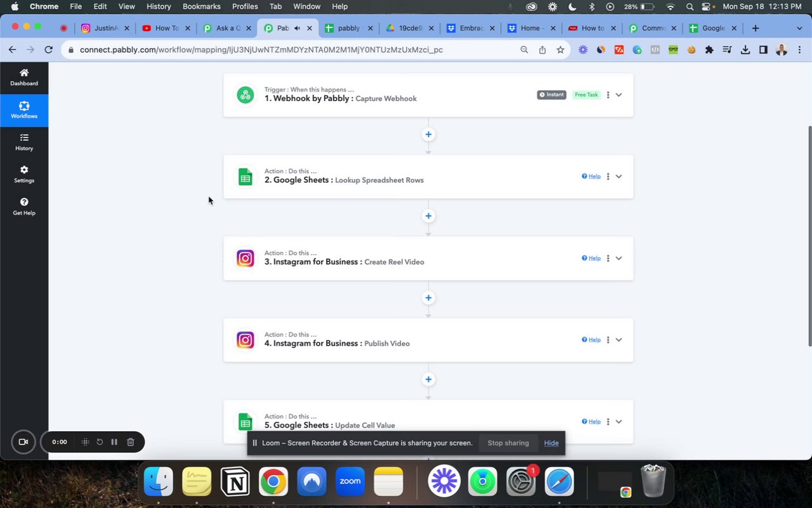The width and height of the screenshot is (812, 508).
Task: Open Notion from the Dock
Action: pyautogui.click(x=235, y=483)
